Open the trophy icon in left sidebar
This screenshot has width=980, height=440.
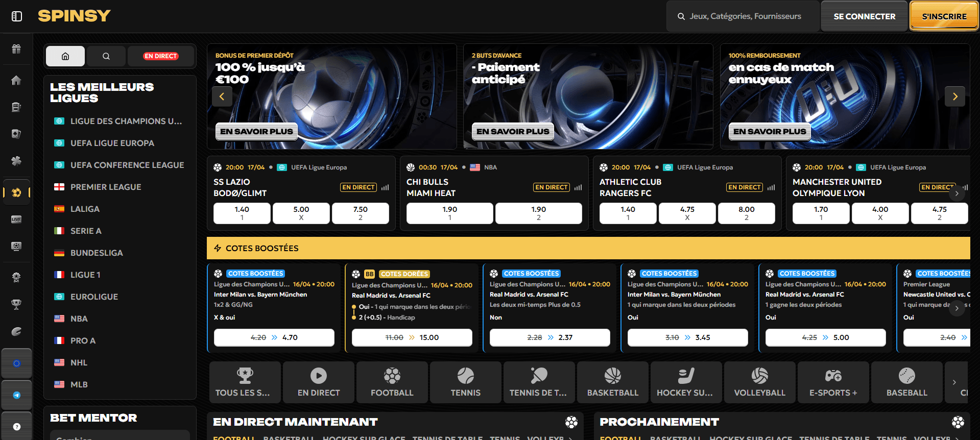(x=16, y=304)
